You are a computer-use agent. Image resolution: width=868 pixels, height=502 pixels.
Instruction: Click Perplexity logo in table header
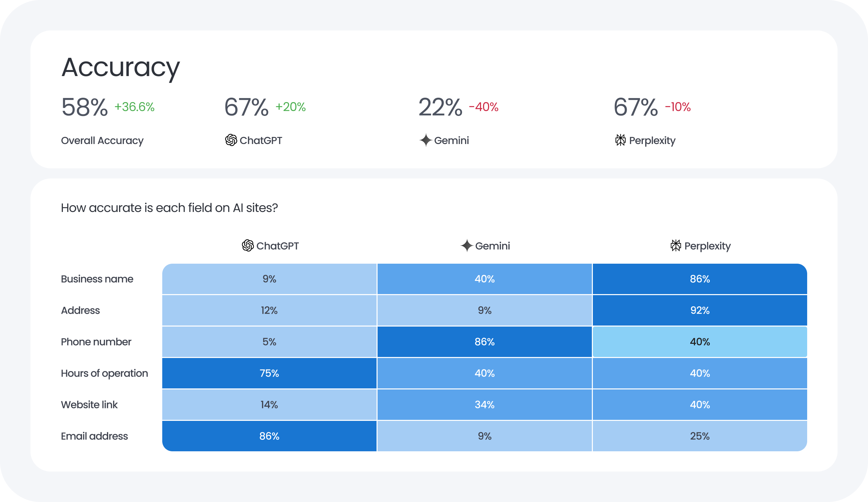click(x=675, y=246)
